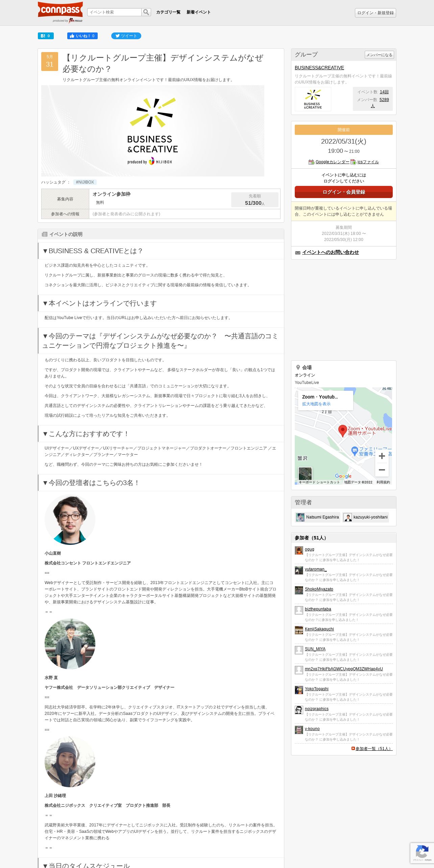Open the カテゴリ一覧 menu
This screenshot has width=434, height=868.
pos(168,12)
